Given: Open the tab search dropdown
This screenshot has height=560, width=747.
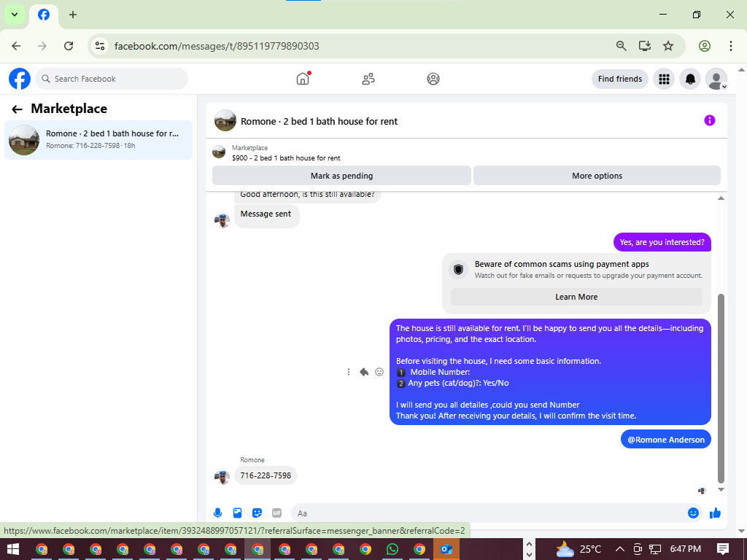Looking at the screenshot, I should [x=15, y=15].
